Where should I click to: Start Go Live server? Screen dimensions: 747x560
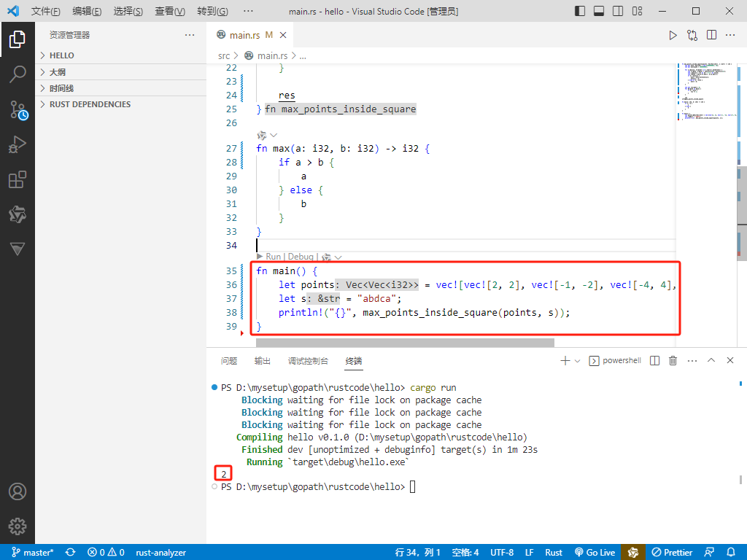click(x=595, y=553)
